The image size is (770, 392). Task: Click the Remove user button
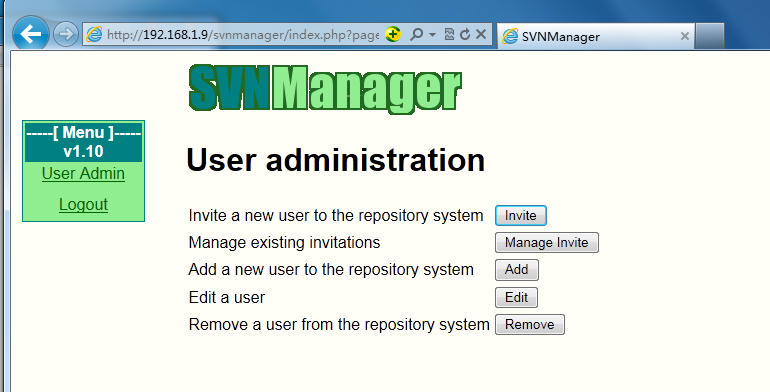[529, 325]
